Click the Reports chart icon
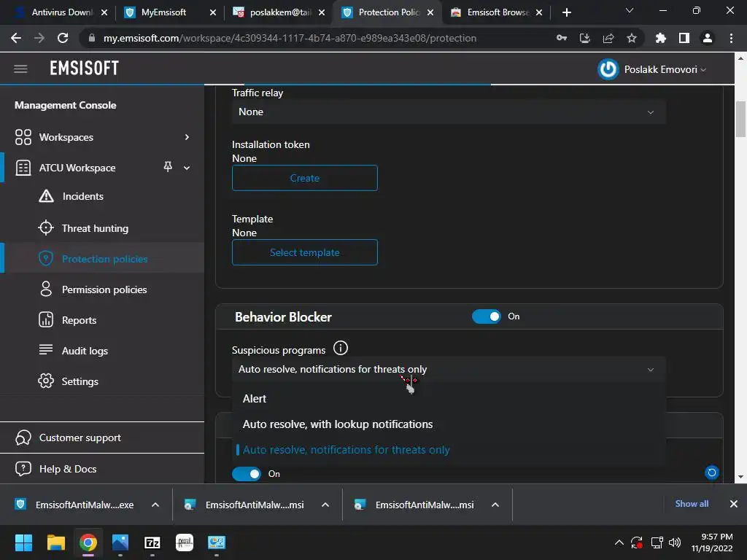Screen dimensions: 747x560 pyautogui.click(x=46, y=319)
